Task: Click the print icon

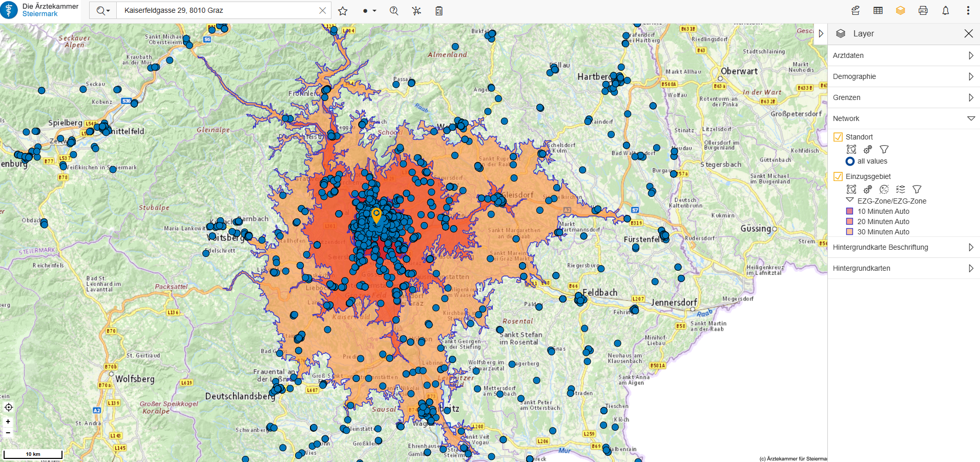Action: (x=923, y=11)
